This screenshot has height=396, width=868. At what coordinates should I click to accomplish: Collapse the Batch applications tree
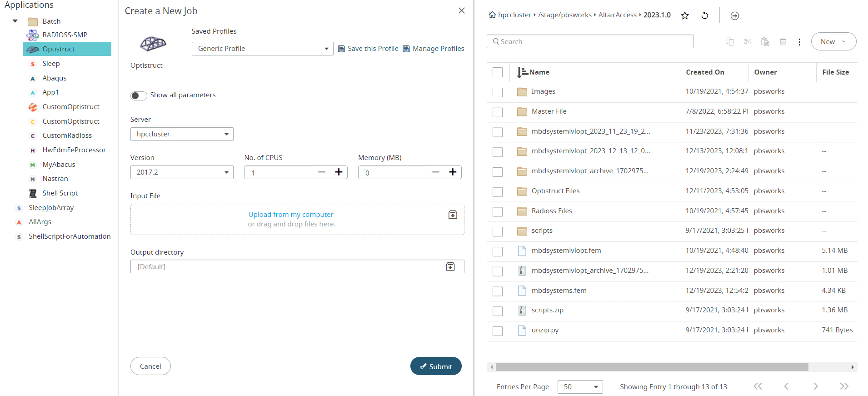[x=15, y=21]
